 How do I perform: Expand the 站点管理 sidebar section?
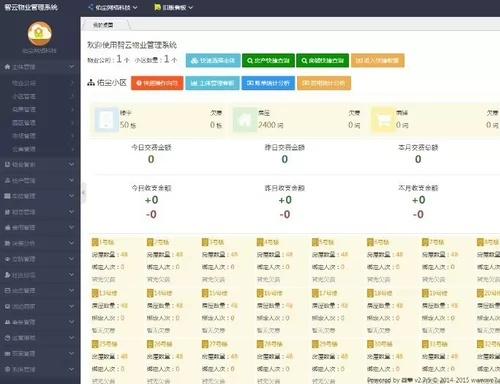(x=40, y=290)
